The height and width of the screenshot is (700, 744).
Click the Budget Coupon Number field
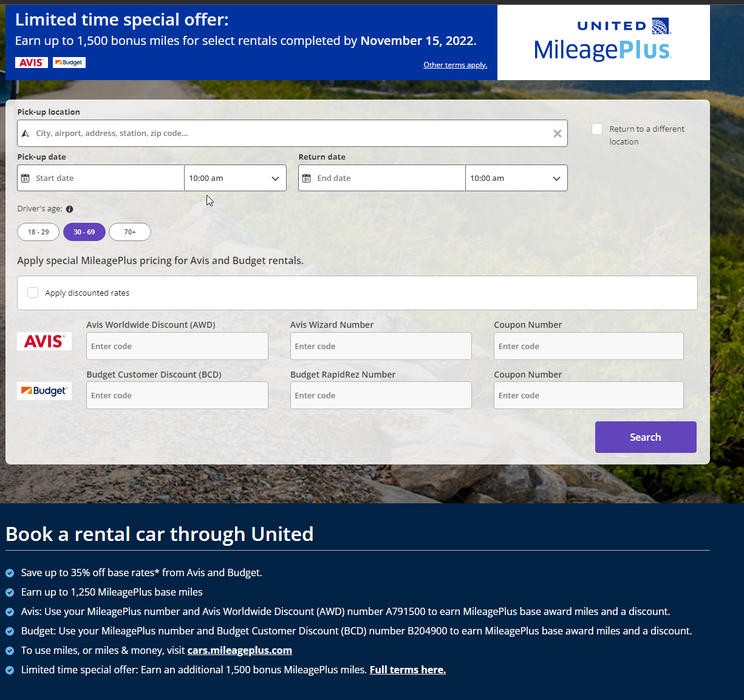[x=589, y=395]
